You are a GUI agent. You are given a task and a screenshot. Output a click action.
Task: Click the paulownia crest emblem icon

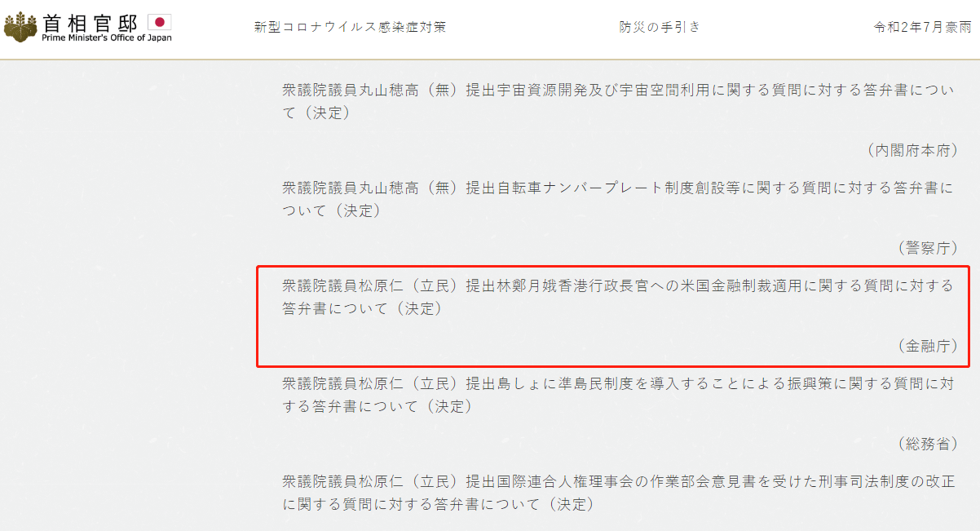click(x=20, y=28)
